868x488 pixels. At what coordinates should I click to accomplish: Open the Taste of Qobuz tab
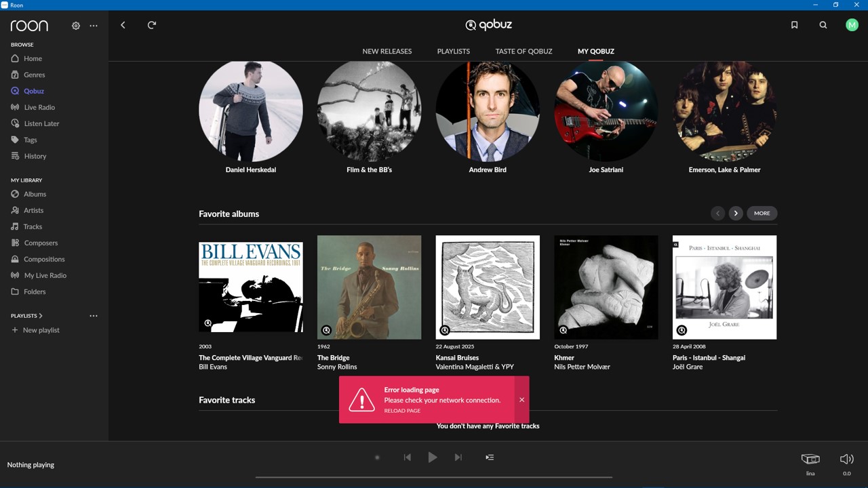(x=524, y=52)
